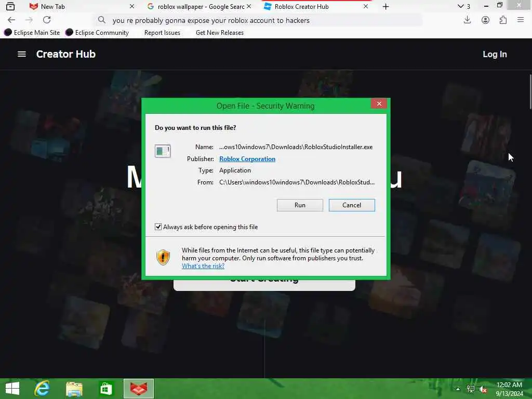Close the Open File Security Warning dialog
Image resolution: width=532 pixels, height=399 pixels.
click(x=379, y=104)
